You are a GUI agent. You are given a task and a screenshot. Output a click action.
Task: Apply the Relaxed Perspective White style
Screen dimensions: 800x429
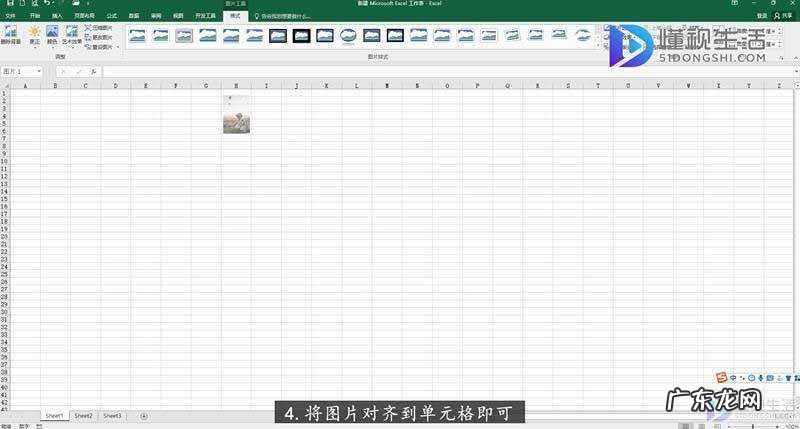tap(559, 35)
